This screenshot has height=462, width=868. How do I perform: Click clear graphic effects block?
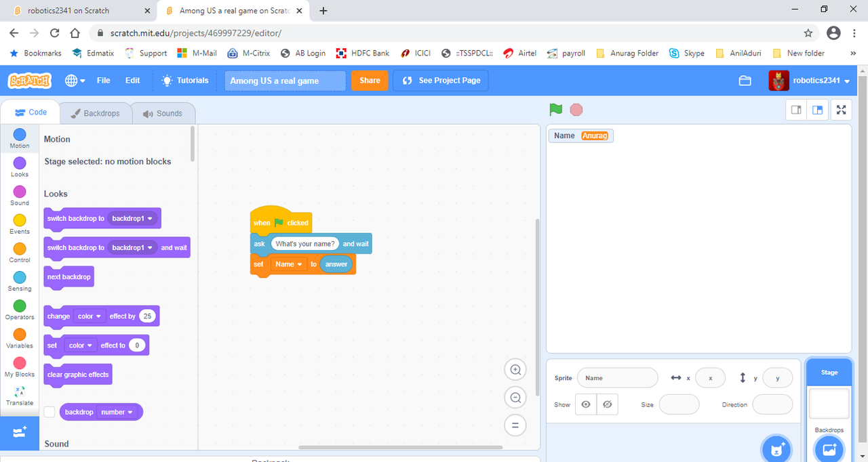click(77, 375)
